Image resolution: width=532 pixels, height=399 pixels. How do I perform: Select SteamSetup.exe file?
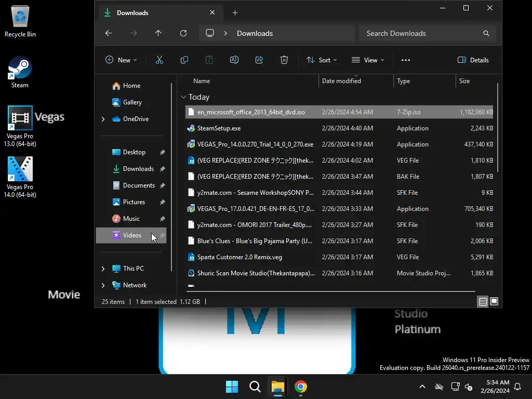pyautogui.click(x=339, y=128)
